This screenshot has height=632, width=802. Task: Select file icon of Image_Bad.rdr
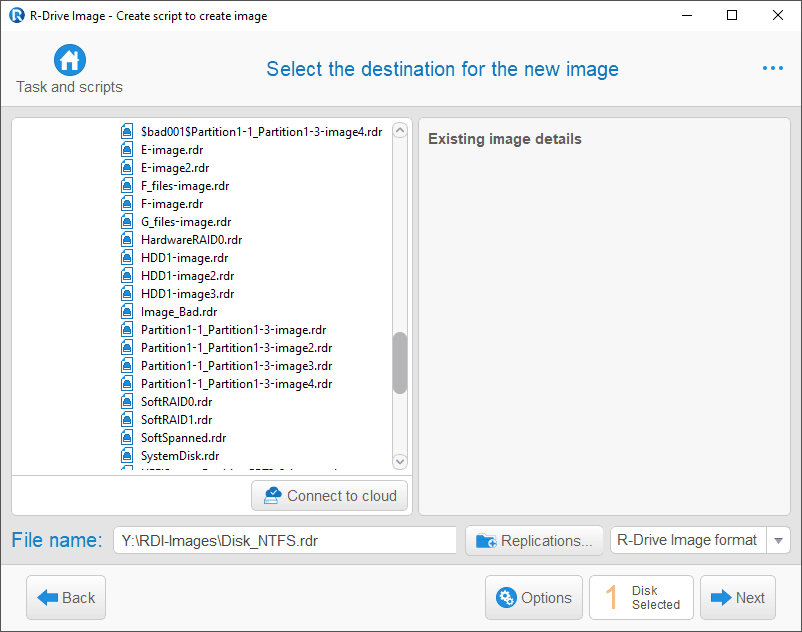click(x=127, y=311)
